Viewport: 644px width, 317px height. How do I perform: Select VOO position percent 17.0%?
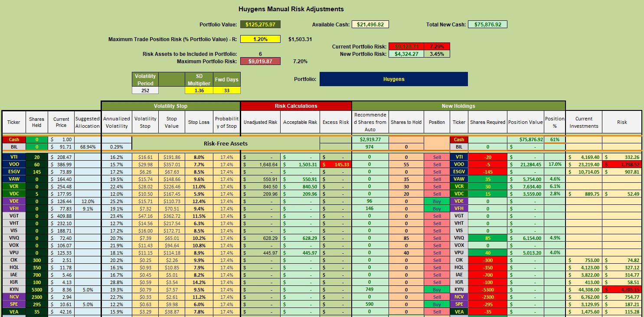[555, 165]
